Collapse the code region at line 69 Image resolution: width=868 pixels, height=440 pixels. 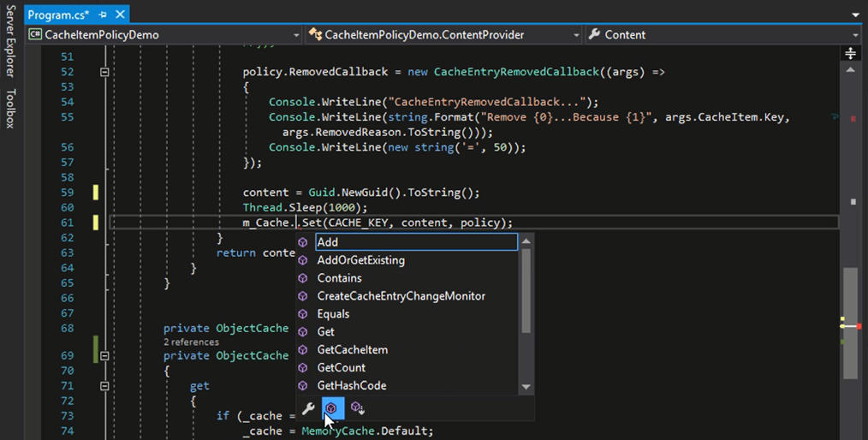pos(104,356)
